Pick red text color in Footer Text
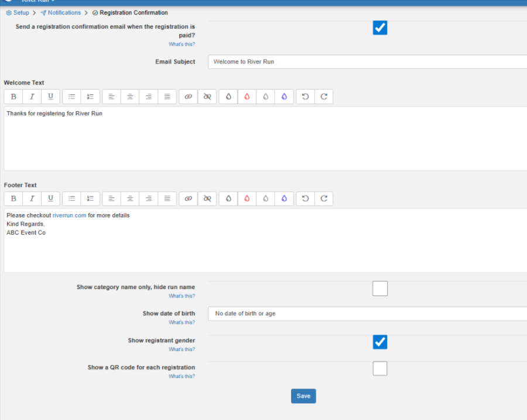 247,198
